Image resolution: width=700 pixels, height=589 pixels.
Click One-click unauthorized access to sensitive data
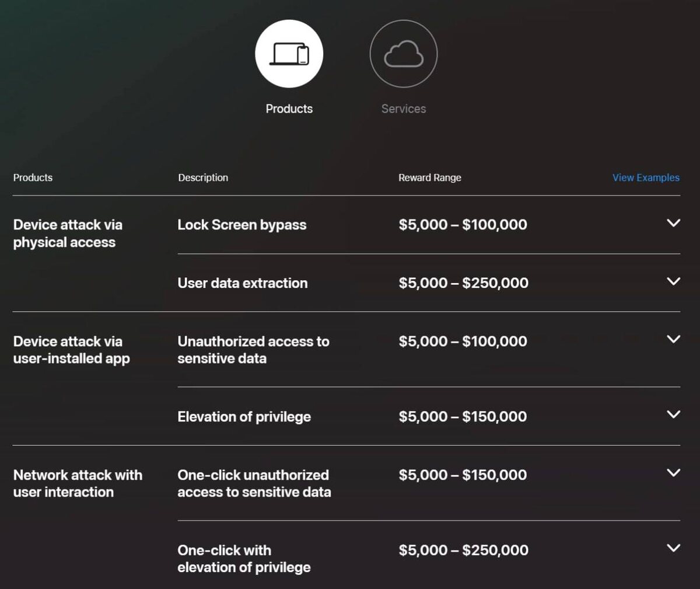pyautogui.click(x=254, y=483)
